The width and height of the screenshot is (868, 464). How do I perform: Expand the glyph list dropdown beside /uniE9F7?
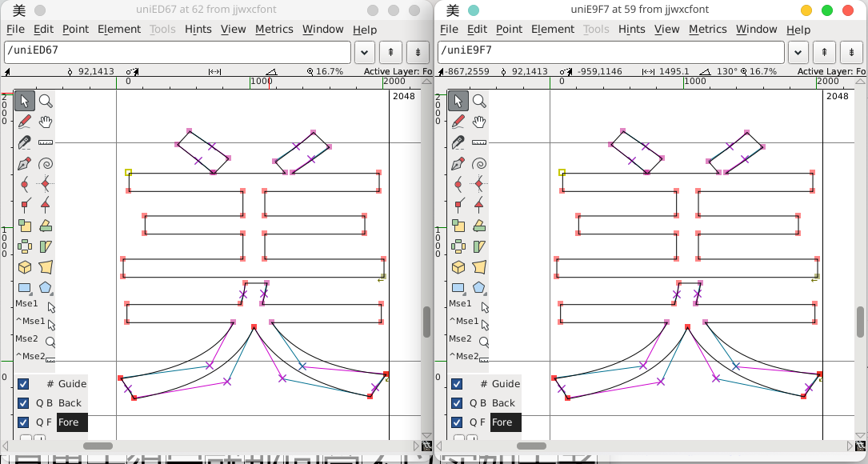[x=798, y=52]
